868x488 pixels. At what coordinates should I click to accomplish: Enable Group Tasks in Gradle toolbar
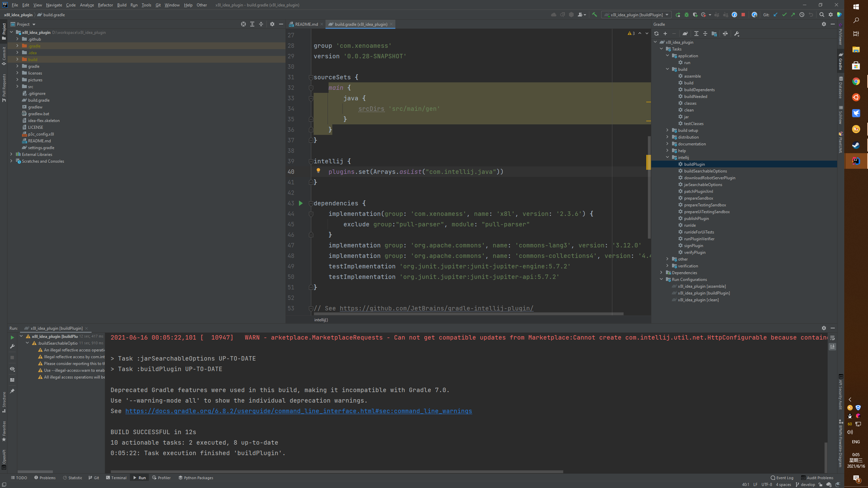[x=714, y=34]
